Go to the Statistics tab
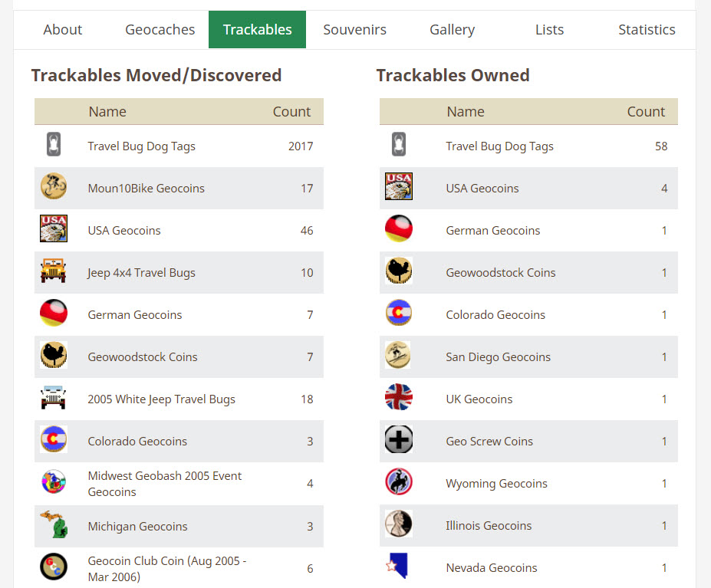The height and width of the screenshot is (588, 711). [647, 30]
